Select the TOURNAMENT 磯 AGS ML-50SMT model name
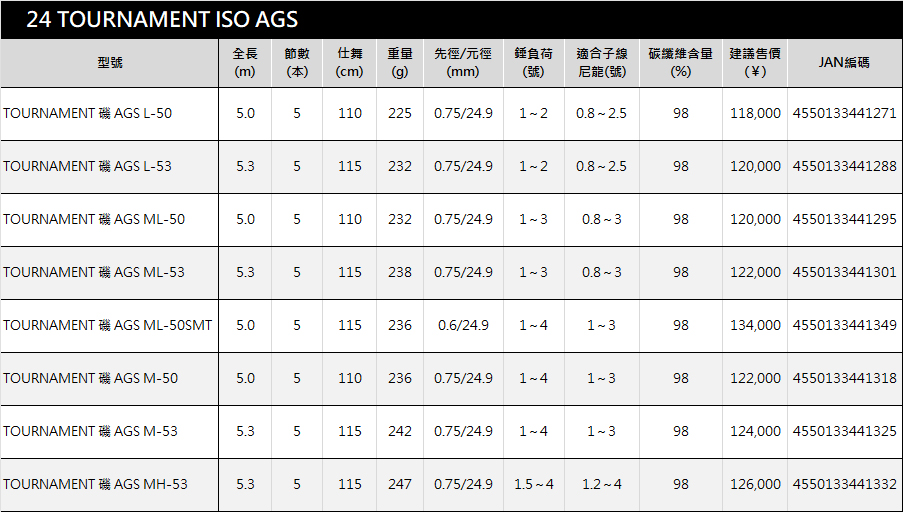Viewport: 903px width, 512px height. pos(108,326)
